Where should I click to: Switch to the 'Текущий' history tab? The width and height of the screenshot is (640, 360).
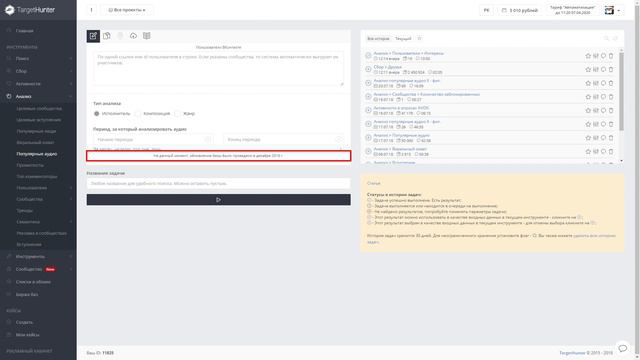403,38
